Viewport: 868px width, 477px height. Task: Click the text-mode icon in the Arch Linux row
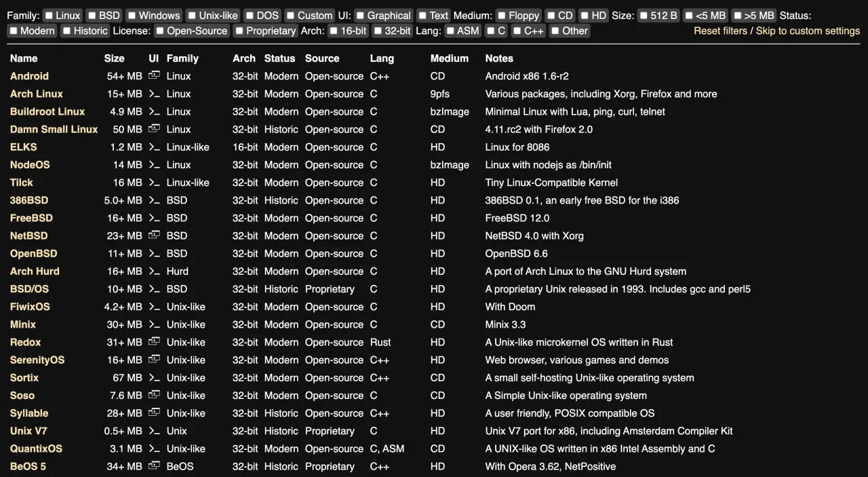[155, 94]
